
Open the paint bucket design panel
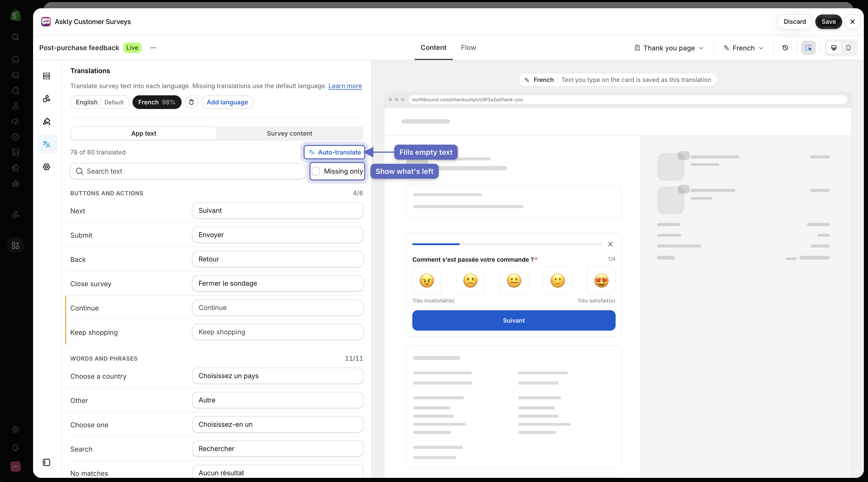(x=47, y=122)
